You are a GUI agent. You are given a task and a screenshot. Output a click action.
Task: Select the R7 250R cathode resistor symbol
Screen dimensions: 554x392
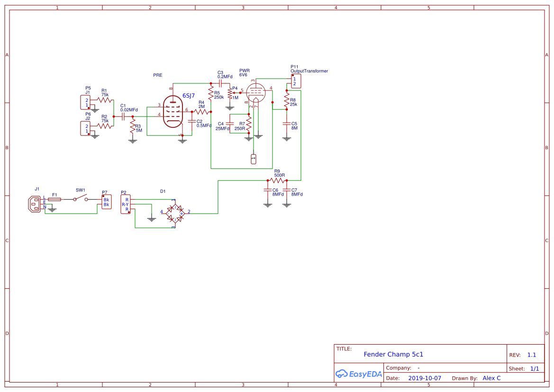(x=249, y=124)
